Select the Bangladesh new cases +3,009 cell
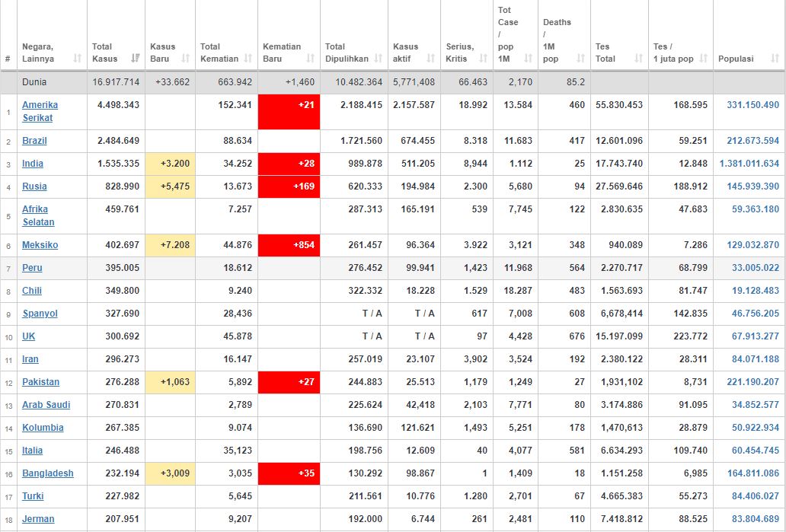This screenshot has width=786, height=532. click(x=171, y=474)
